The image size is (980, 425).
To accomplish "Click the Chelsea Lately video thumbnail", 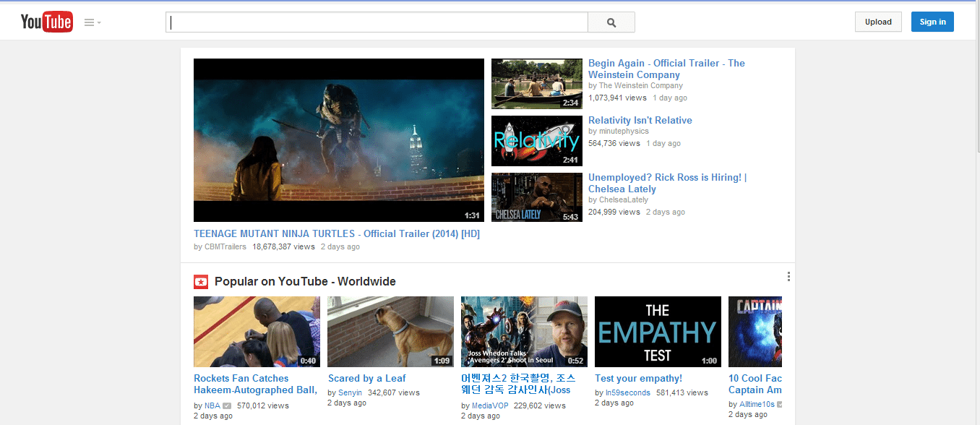I will (x=536, y=197).
